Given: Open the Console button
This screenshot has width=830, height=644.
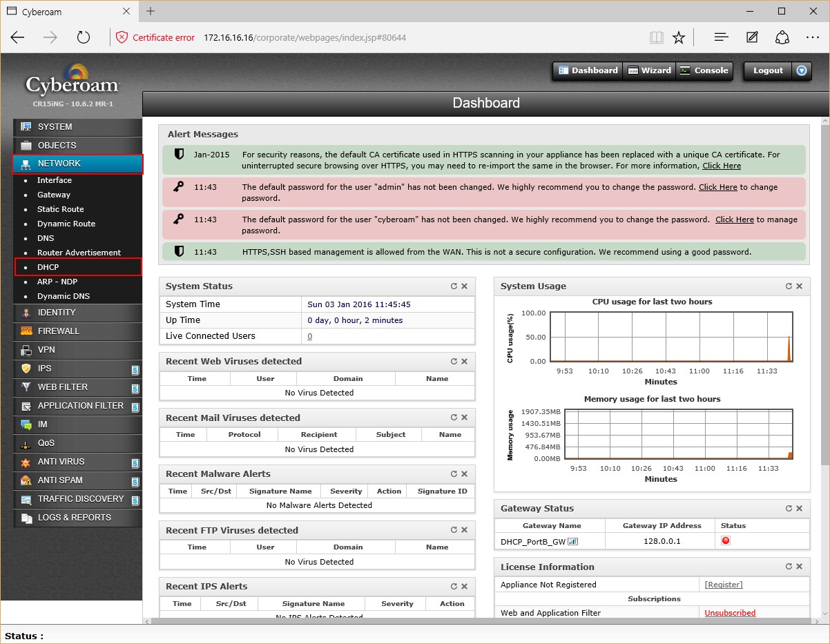Looking at the screenshot, I should [x=704, y=70].
